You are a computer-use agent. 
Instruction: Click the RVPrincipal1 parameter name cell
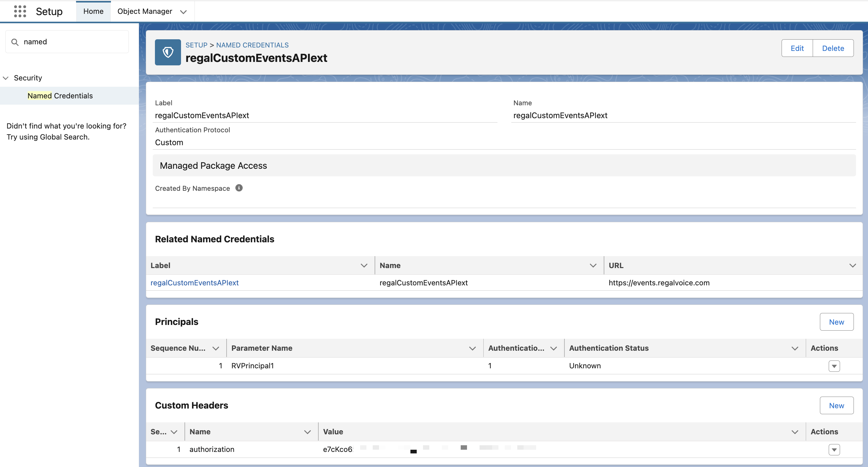[252, 365]
